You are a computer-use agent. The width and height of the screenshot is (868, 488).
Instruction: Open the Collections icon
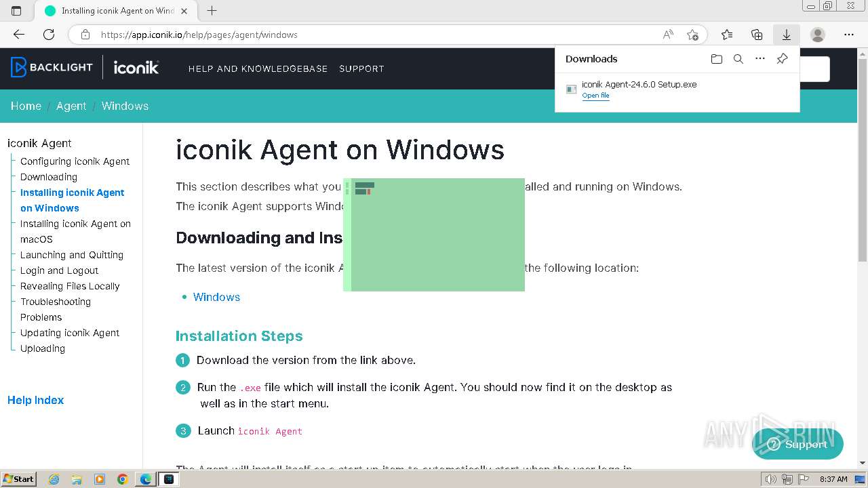757,35
